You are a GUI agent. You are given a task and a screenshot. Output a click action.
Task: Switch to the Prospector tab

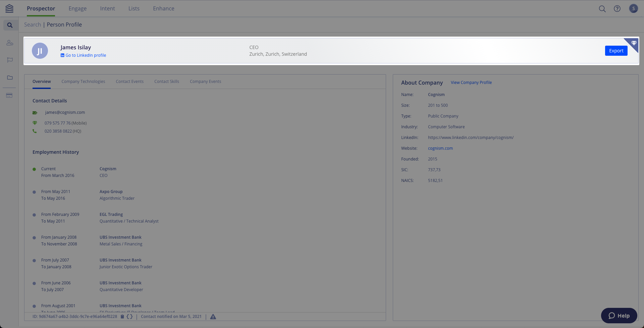[x=41, y=8]
